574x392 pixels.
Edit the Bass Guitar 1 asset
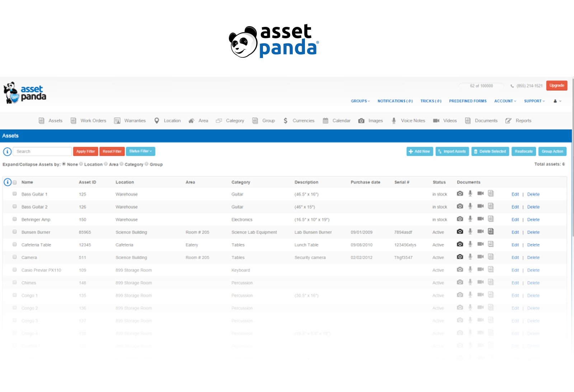point(515,194)
